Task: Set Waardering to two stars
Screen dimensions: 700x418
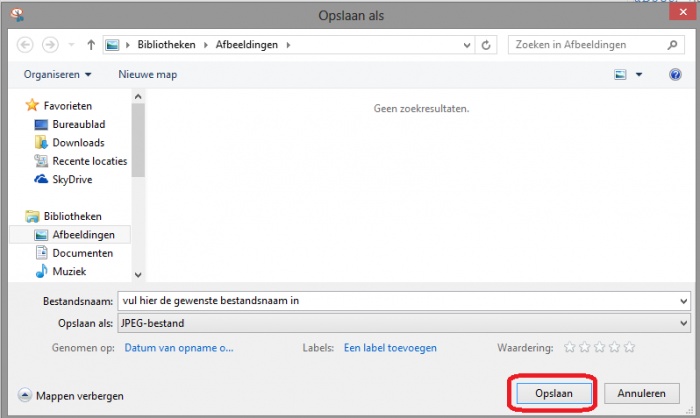Action: pyautogui.click(x=584, y=347)
